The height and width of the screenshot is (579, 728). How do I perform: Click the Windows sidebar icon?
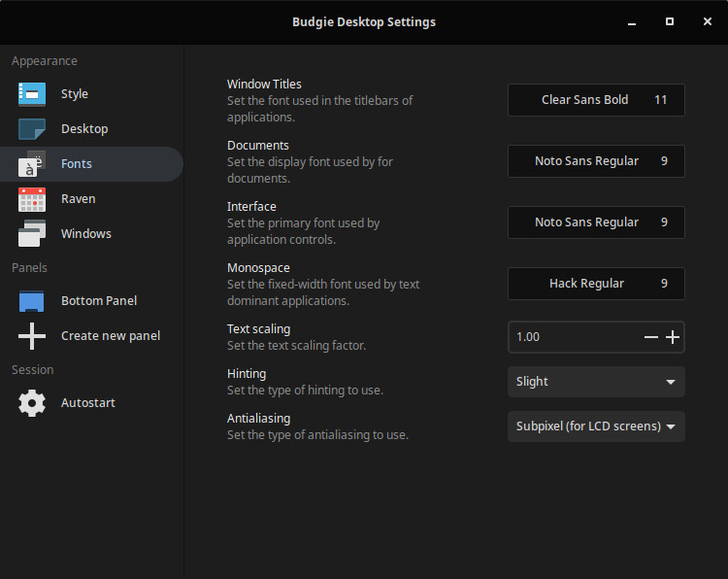[32, 234]
